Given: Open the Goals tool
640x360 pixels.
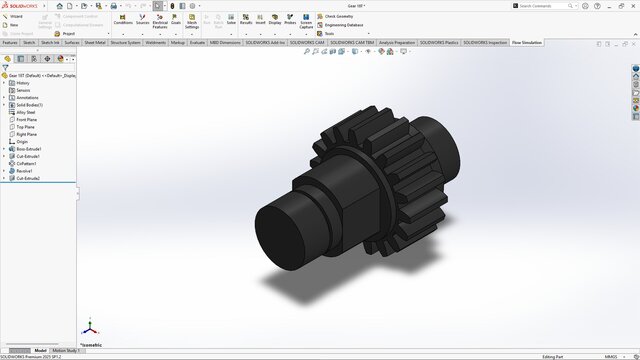Looking at the screenshot, I should tap(176, 20).
